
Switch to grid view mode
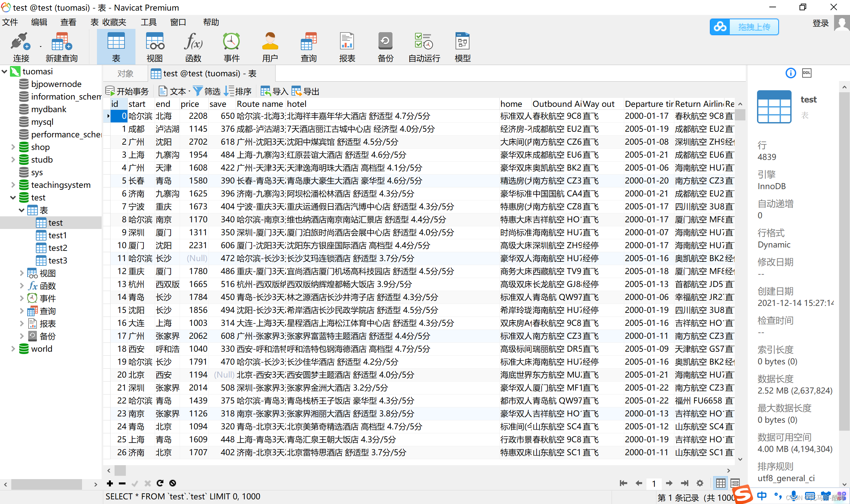click(x=721, y=483)
